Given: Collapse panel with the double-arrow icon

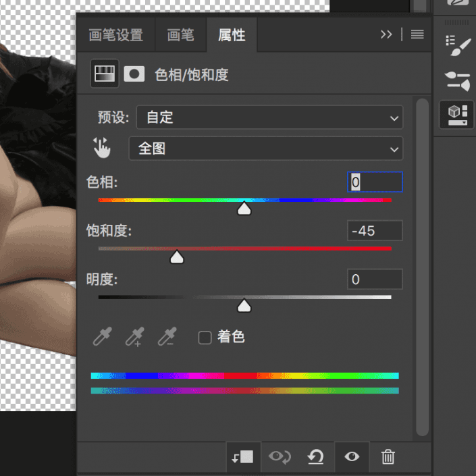Looking at the screenshot, I should click(386, 34).
